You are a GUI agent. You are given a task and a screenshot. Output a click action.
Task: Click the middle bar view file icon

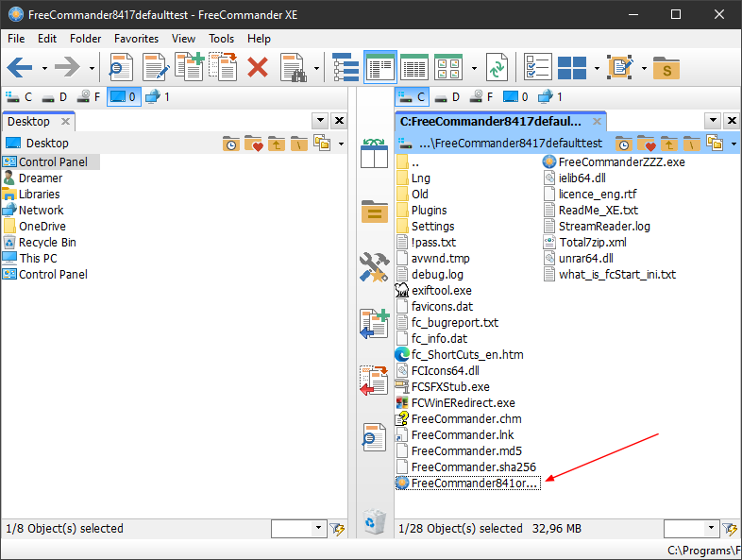tap(375, 437)
